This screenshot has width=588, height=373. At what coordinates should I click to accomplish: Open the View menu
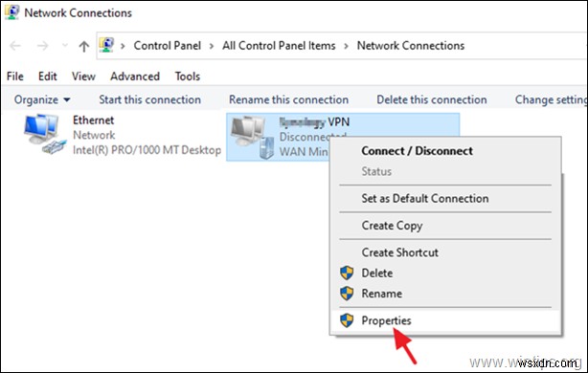83,77
